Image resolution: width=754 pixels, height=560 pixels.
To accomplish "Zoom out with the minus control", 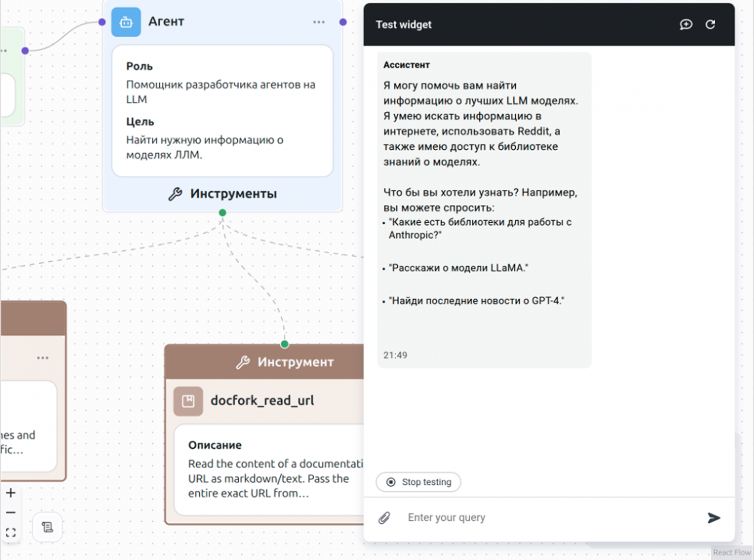I will coord(11,512).
